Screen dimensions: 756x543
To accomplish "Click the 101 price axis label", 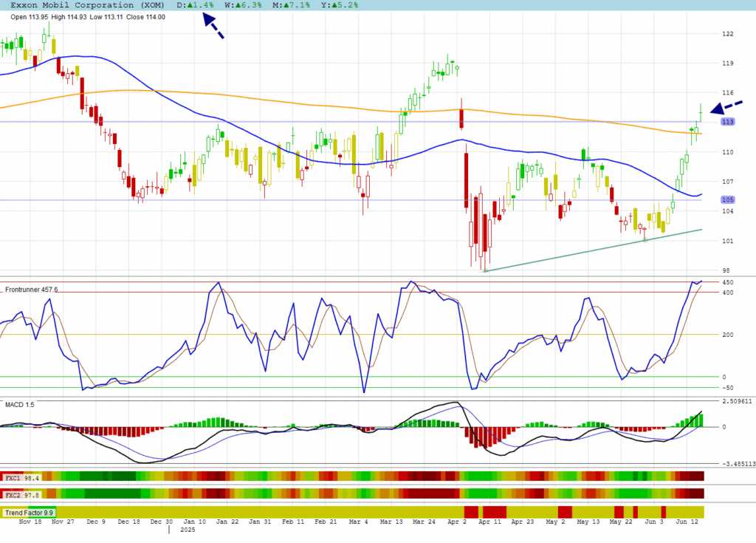I will tap(727, 241).
